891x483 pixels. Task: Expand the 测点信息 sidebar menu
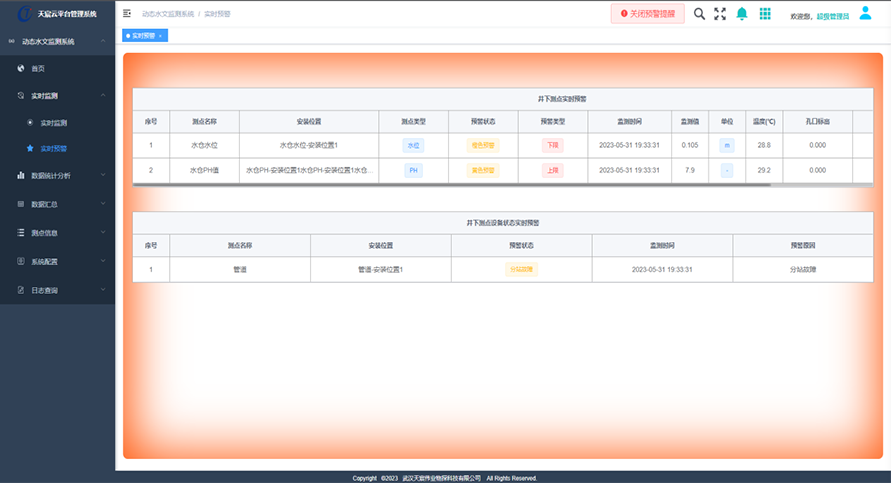tap(57, 233)
